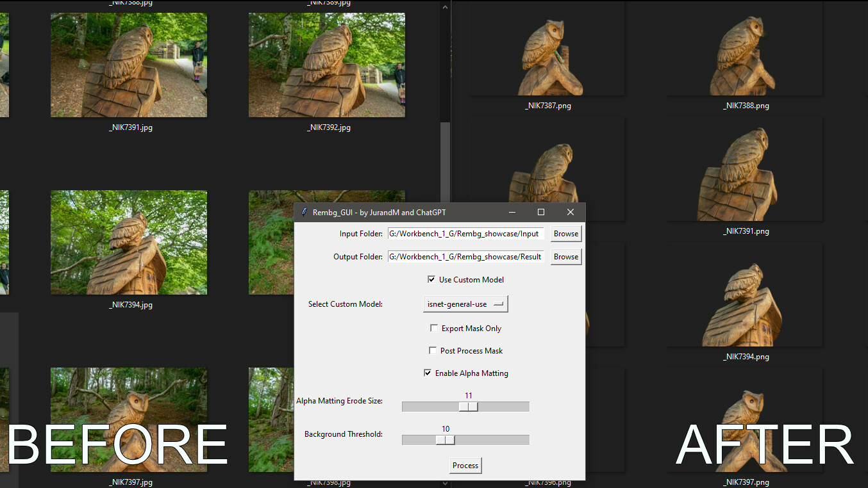This screenshot has height=488, width=868.
Task: Select the _NIK7394.jpg thumbnail
Action: coord(129,243)
